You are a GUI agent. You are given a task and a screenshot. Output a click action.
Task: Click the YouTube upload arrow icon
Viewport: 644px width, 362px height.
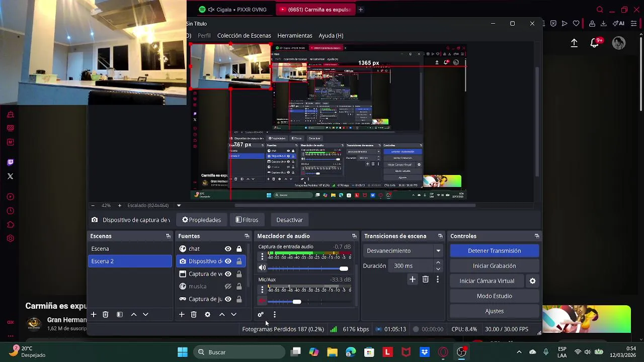(574, 43)
